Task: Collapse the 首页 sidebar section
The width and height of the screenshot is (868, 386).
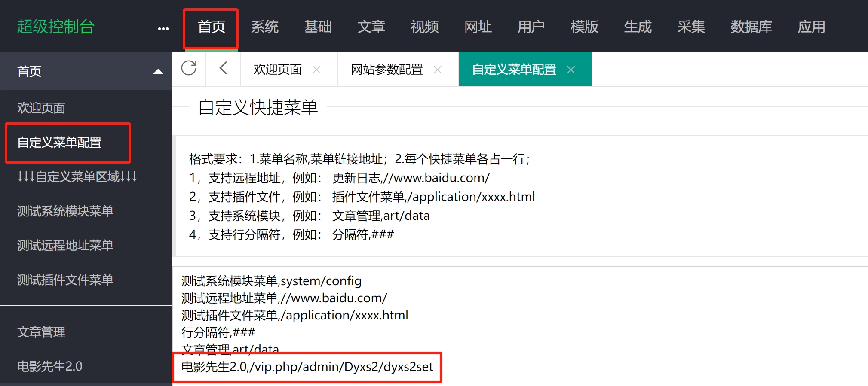Action: (x=158, y=71)
